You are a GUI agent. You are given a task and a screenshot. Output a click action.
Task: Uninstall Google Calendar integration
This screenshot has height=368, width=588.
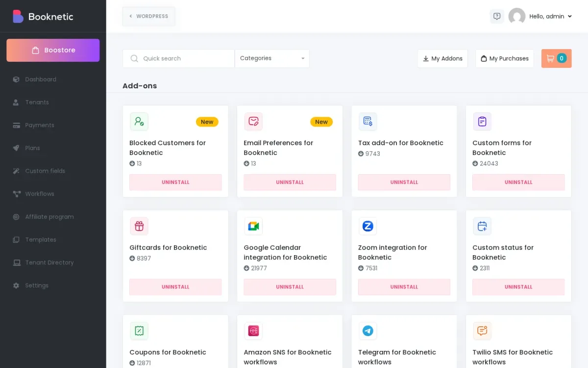click(x=290, y=287)
